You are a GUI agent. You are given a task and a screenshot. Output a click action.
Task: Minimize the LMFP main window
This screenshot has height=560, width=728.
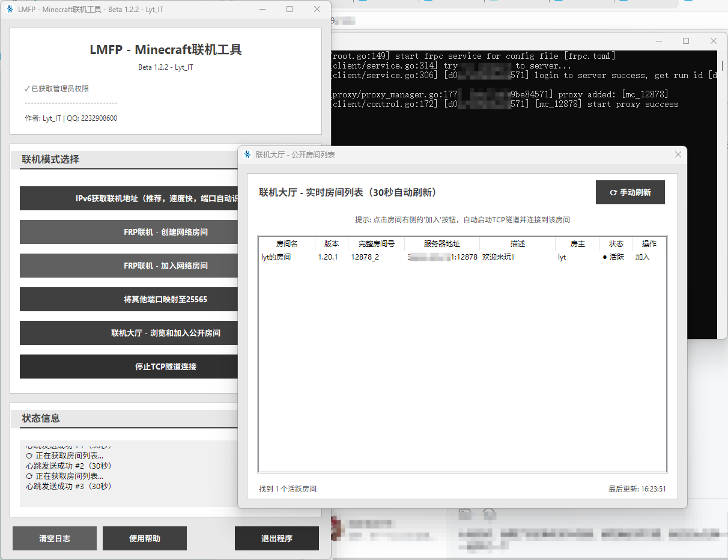(x=262, y=9)
